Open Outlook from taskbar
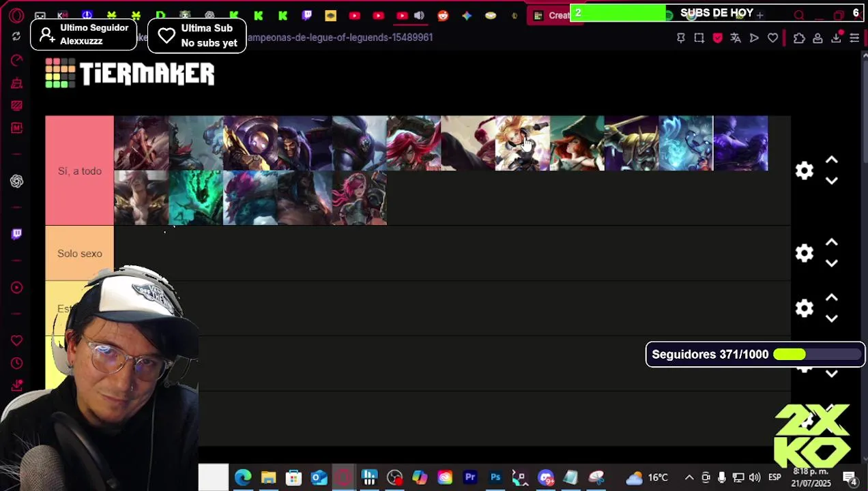This screenshot has width=868, height=491. 319,477
